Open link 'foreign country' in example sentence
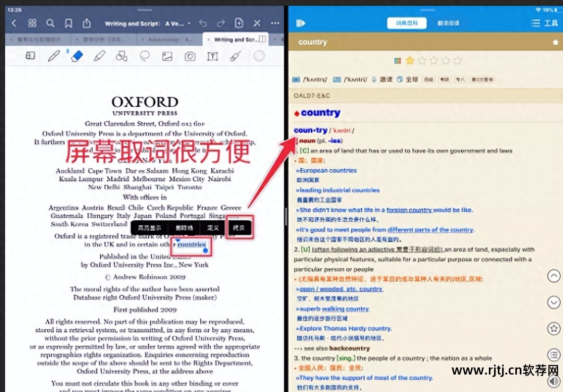 pos(409,210)
